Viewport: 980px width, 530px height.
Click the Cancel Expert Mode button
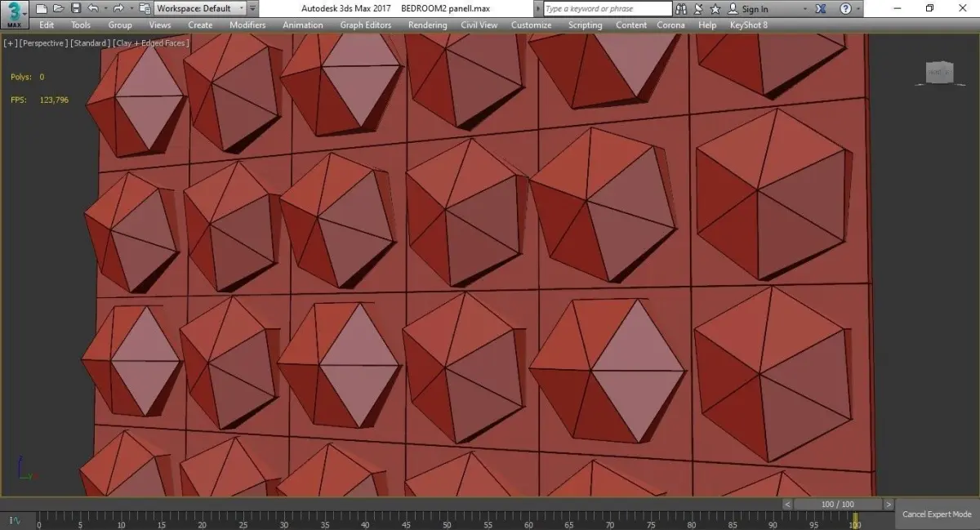[x=937, y=514]
